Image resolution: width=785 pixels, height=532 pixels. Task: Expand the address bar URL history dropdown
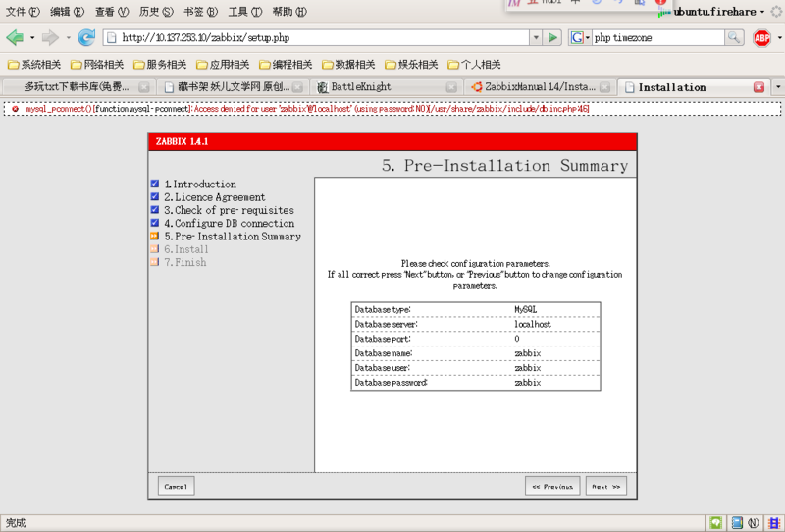536,37
